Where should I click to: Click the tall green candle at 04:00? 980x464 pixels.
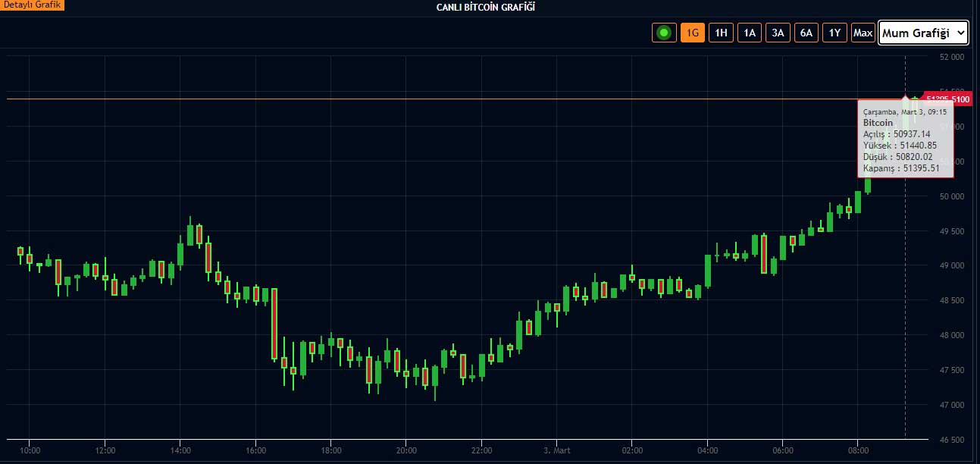(708, 271)
